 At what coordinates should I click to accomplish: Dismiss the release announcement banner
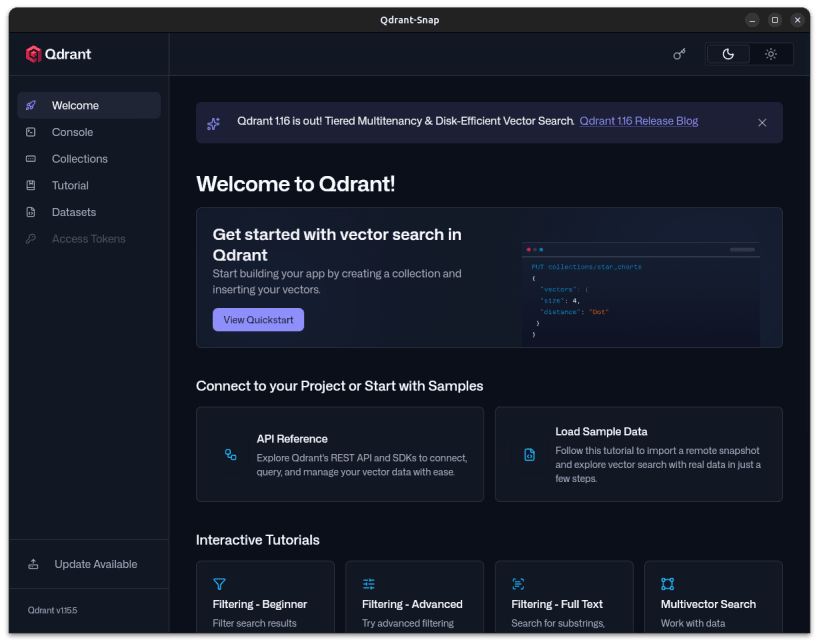(x=762, y=123)
